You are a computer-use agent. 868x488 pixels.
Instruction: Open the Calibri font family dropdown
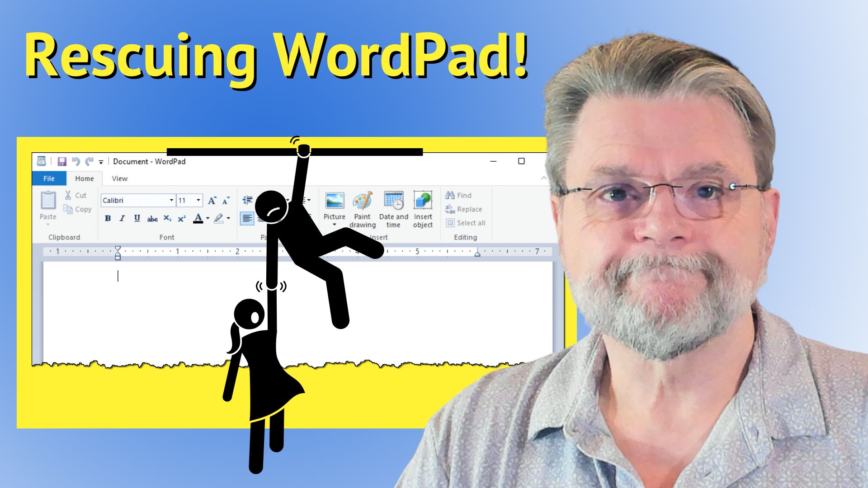(171, 200)
